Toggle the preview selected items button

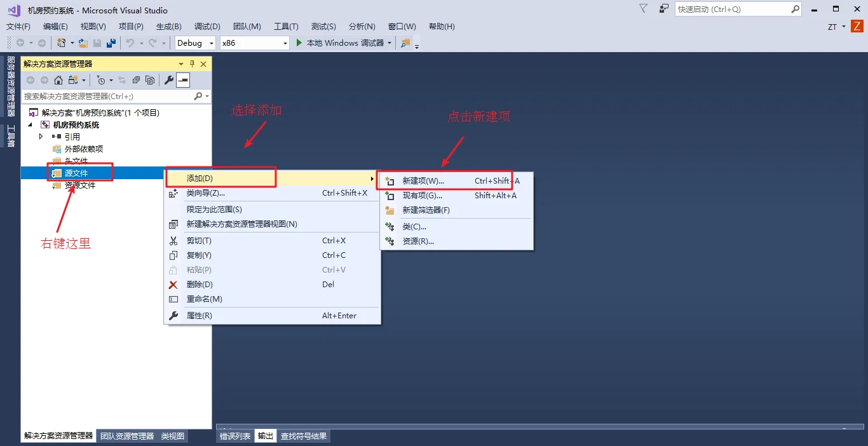(x=183, y=80)
